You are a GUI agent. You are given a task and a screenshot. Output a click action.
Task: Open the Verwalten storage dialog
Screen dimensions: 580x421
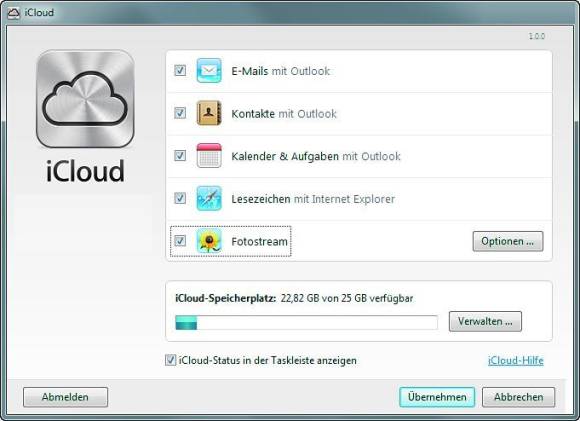click(x=485, y=321)
